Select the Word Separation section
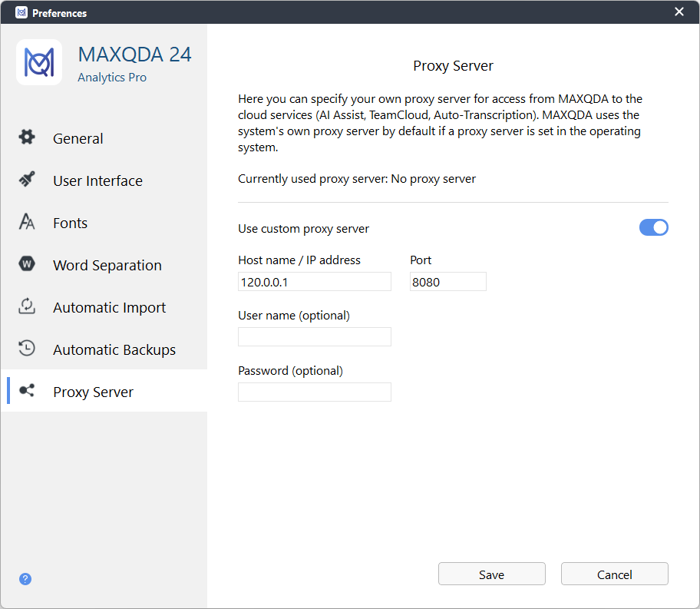The width and height of the screenshot is (700, 609). (104, 265)
